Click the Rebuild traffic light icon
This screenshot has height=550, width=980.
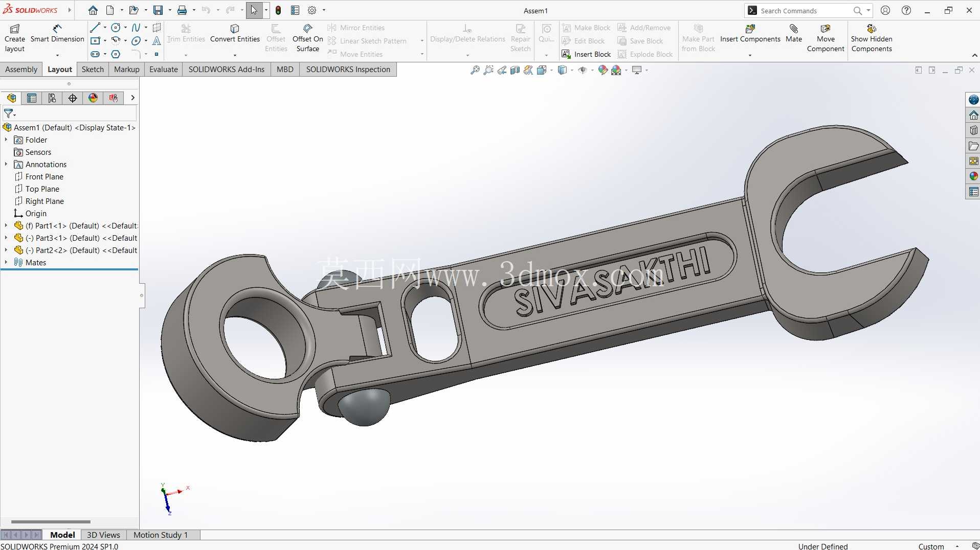278,10
